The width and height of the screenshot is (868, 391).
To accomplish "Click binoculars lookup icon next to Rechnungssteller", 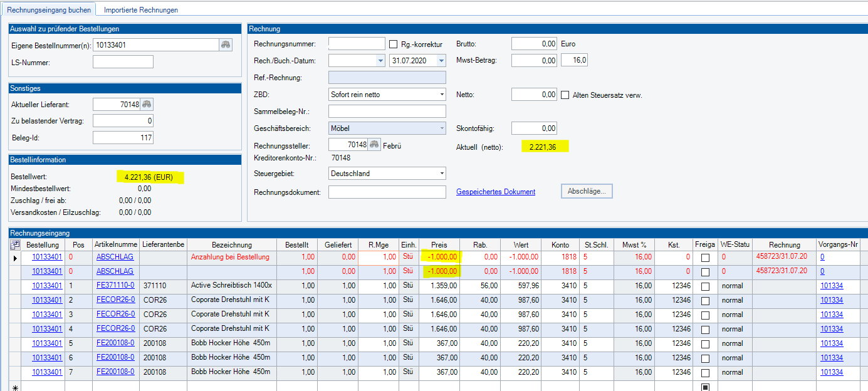I will 374,145.
